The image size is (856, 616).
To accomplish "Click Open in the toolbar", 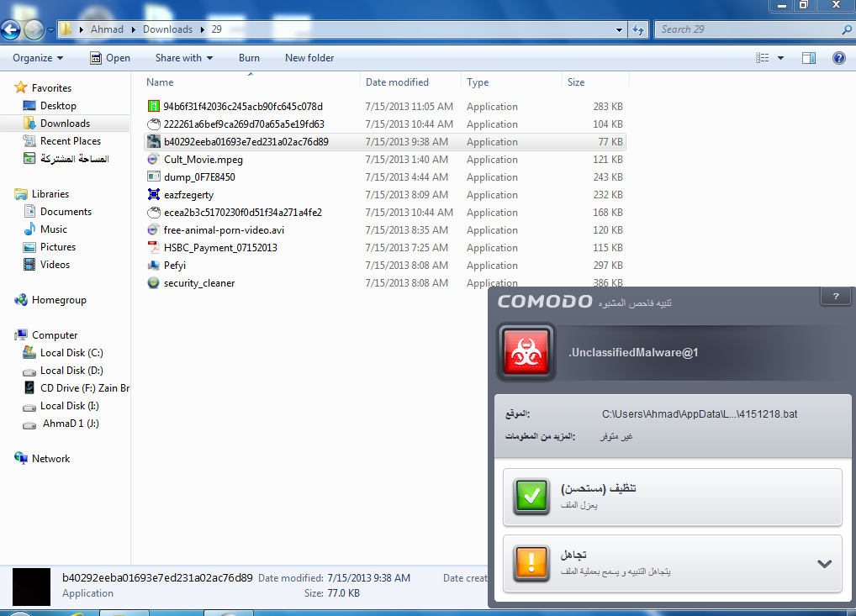I will [x=110, y=58].
